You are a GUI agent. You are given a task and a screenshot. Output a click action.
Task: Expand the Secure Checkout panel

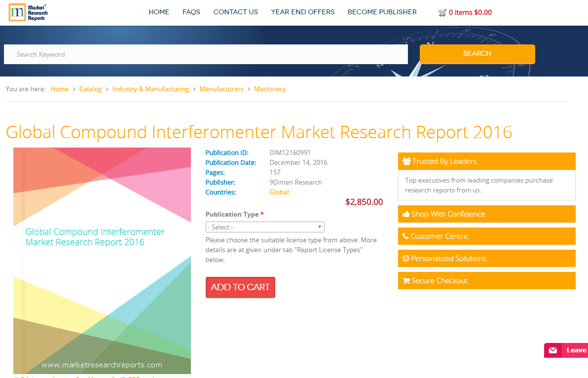[x=486, y=280]
